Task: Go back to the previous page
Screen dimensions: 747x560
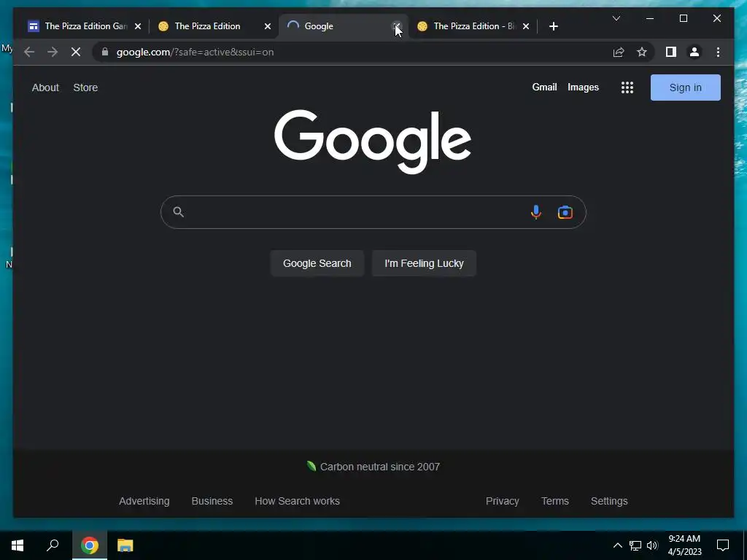Action: pyautogui.click(x=29, y=52)
